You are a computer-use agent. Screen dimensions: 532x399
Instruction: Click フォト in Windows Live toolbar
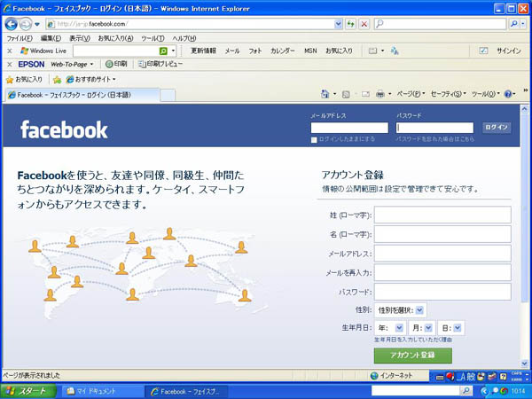[x=254, y=51]
